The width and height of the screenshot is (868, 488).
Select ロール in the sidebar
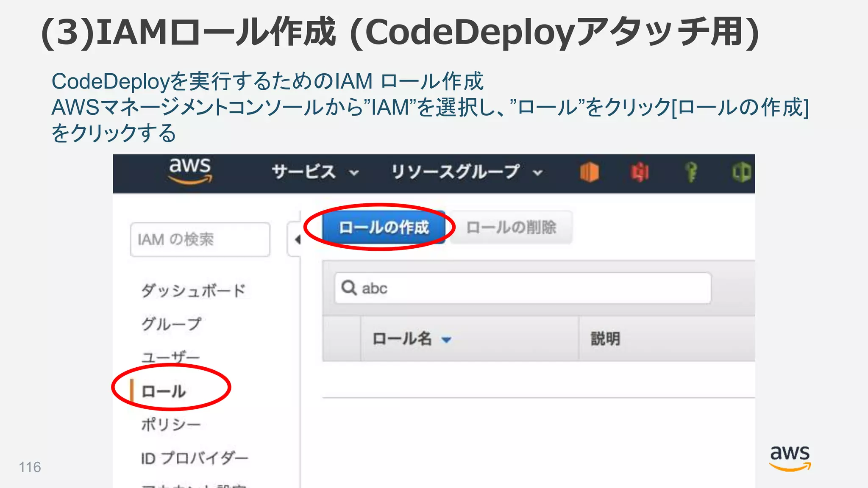pos(163,391)
